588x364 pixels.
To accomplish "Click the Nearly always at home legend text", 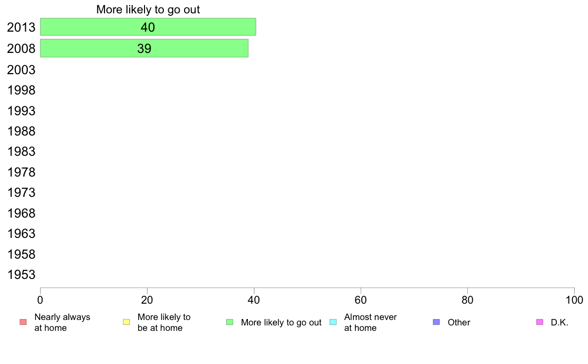I will (x=62, y=322).
